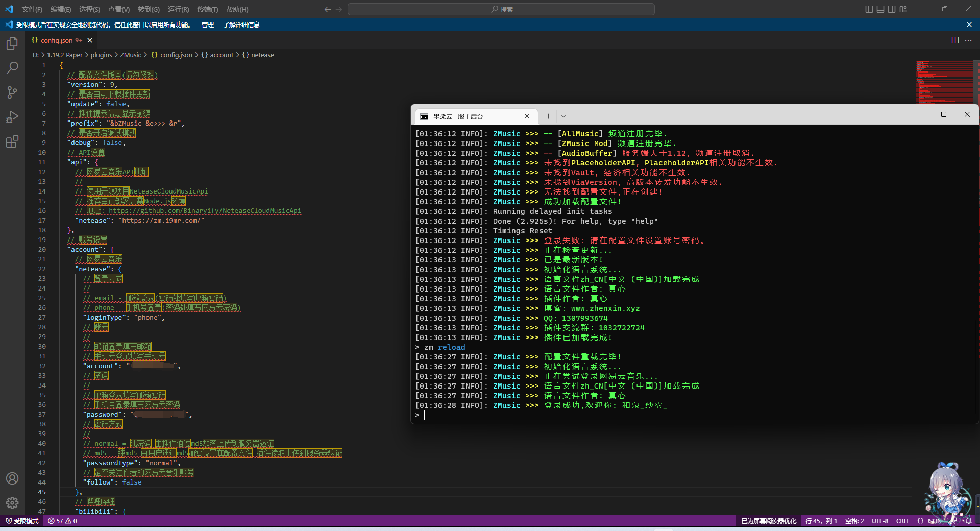
Task: Click the "debug": false line
Action: click(x=96, y=143)
